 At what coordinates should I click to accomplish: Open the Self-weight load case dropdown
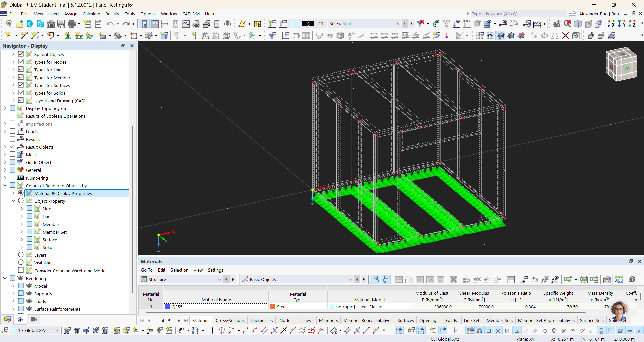pyautogui.click(x=398, y=24)
